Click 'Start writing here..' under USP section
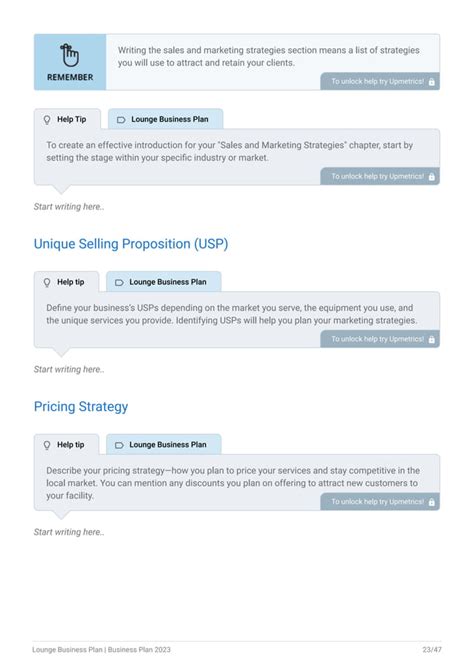Image resolution: width=474 pixels, height=670 pixels. (x=69, y=370)
